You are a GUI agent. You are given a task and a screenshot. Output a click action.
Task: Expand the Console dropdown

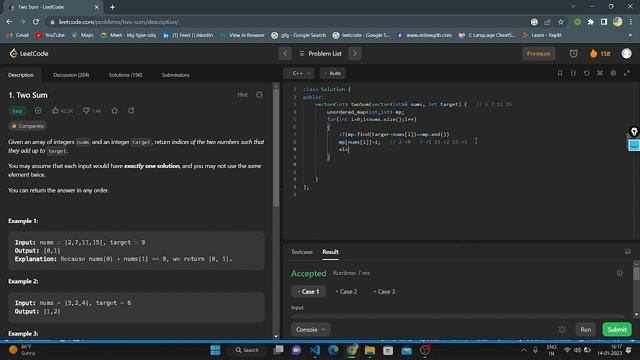(311, 329)
